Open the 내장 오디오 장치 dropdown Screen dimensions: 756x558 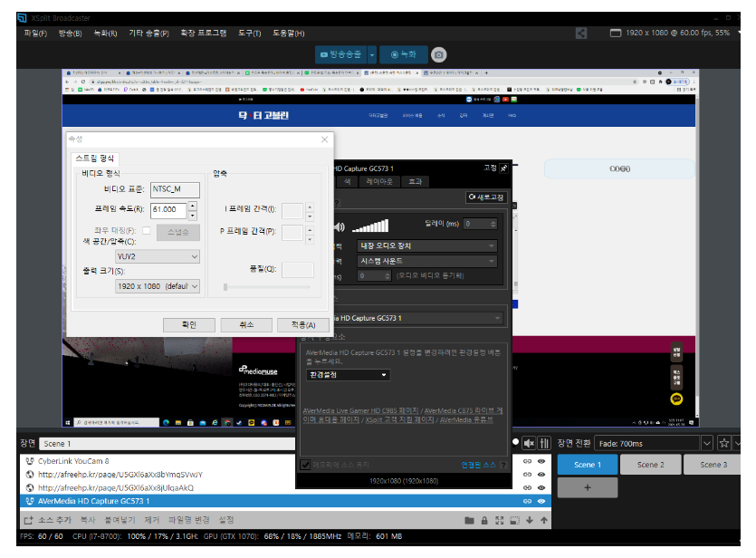coord(426,246)
